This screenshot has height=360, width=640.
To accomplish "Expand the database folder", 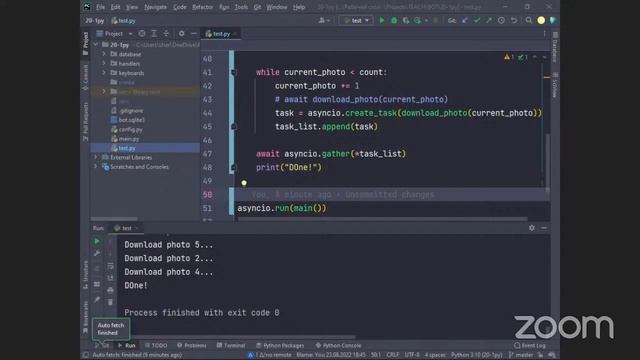I will coord(104,54).
